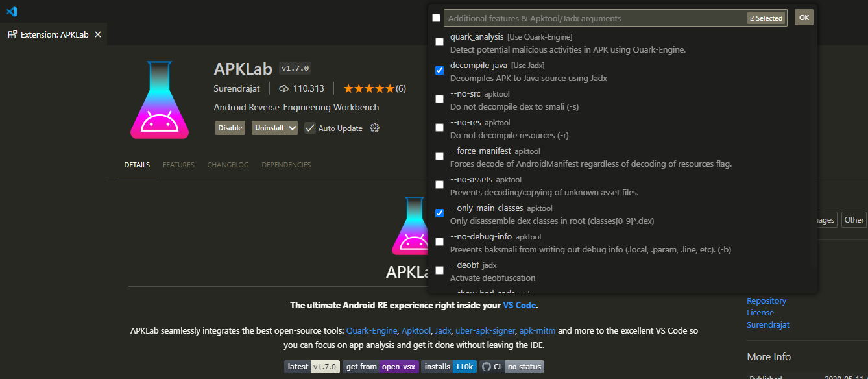Check the --deobf jadx option

pyautogui.click(x=440, y=270)
